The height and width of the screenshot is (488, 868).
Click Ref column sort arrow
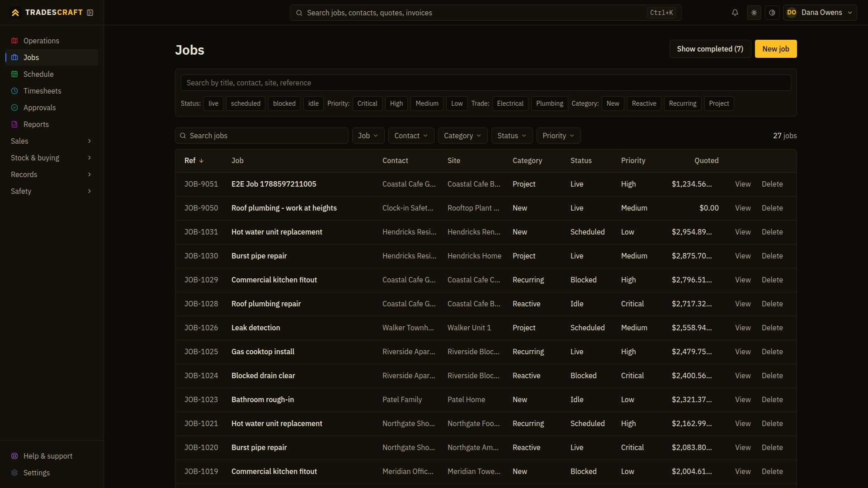coord(202,161)
